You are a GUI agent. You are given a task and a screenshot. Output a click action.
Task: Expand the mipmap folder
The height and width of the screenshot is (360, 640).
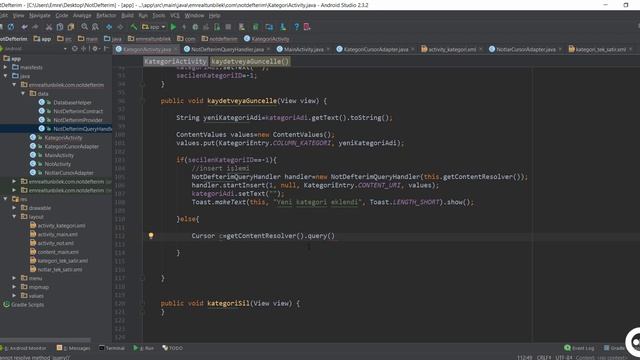click(x=14, y=287)
